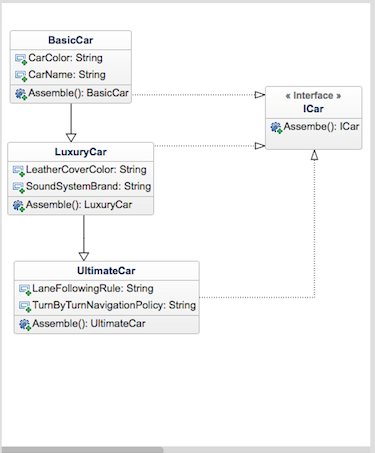
Task: Select the generalization arrow from BasicCar to LuxuryCar
Action: (x=71, y=123)
